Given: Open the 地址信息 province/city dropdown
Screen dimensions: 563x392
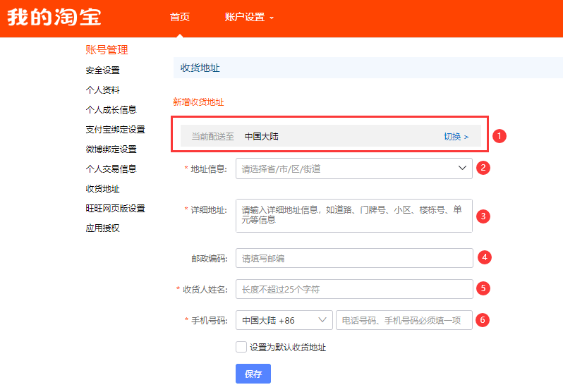Looking at the screenshot, I should coord(354,169).
